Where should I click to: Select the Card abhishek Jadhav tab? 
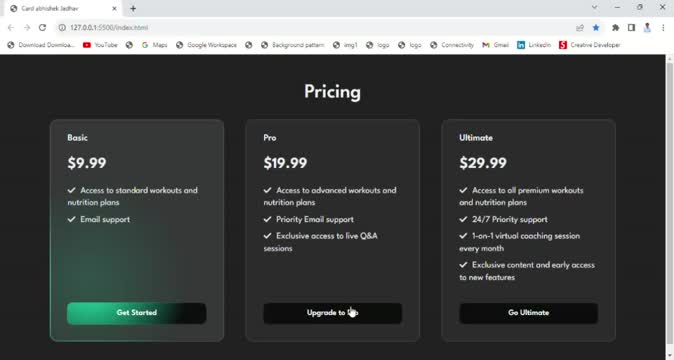pos(64,8)
